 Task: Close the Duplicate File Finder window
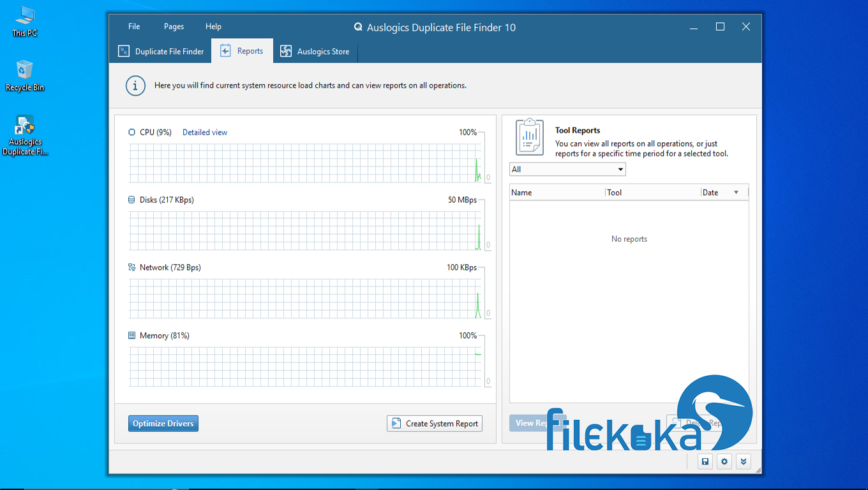coord(745,27)
